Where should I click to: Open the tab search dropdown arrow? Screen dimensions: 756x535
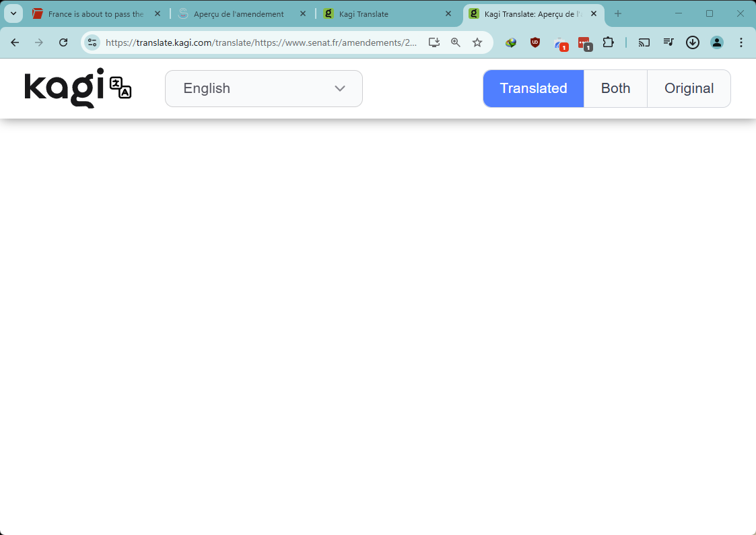coord(13,13)
